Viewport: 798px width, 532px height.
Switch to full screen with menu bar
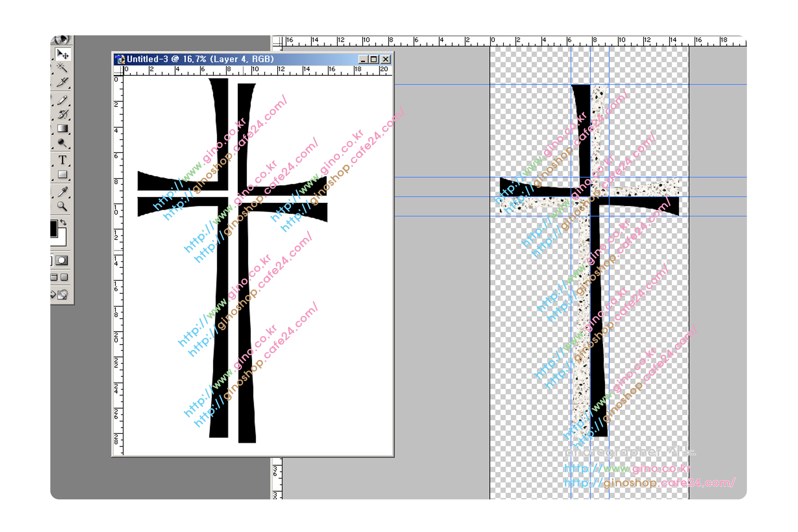pyautogui.click(x=54, y=278)
